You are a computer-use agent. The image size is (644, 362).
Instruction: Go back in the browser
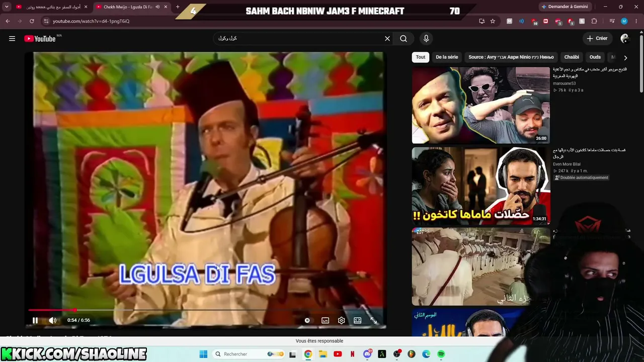pos(8,21)
